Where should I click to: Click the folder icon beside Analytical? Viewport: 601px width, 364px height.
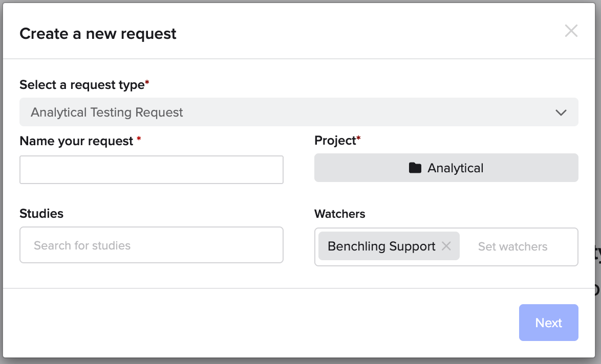pyautogui.click(x=415, y=168)
